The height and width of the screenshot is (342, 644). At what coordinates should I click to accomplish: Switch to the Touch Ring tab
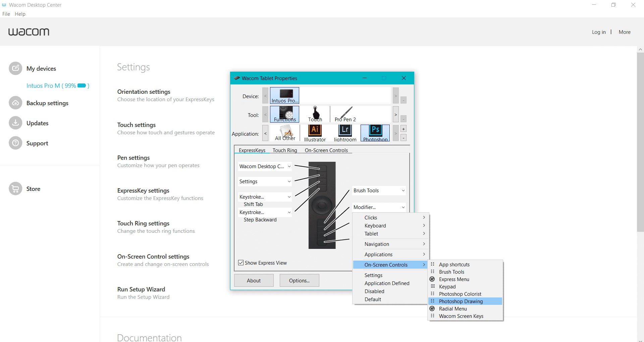coord(285,150)
